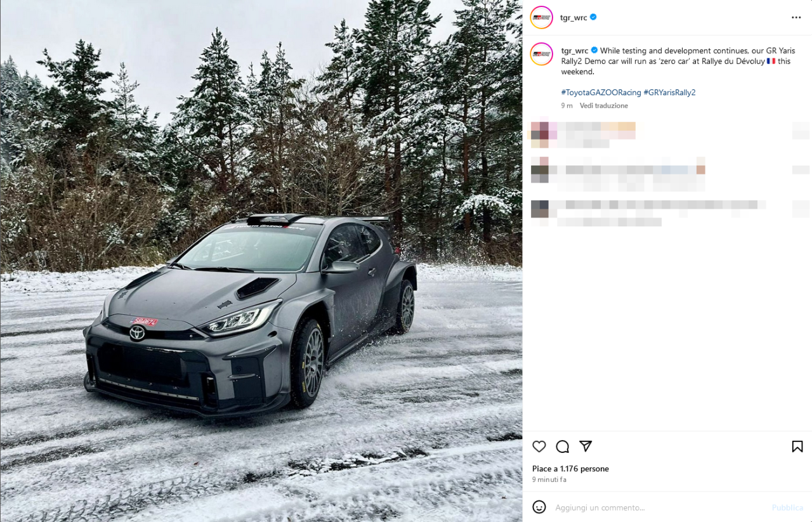Click the Pubblica button

pyautogui.click(x=787, y=507)
